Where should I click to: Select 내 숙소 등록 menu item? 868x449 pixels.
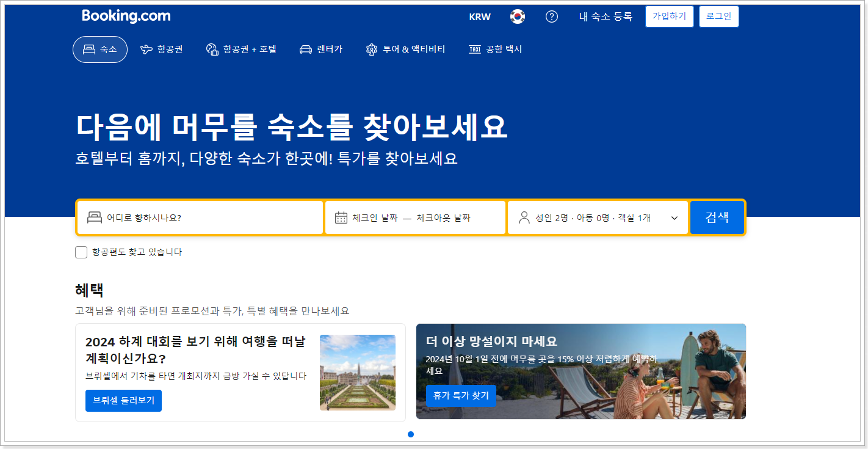click(x=605, y=16)
